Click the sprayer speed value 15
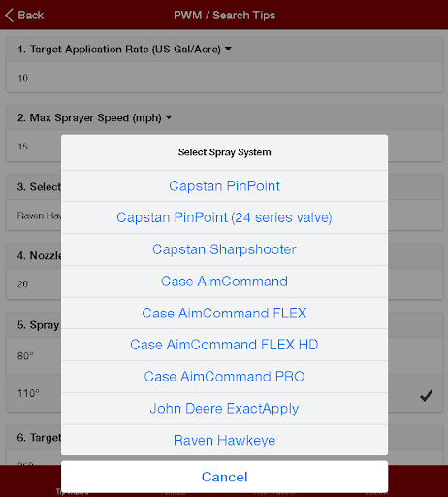The height and width of the screenshot is (497, 448). (22, 147)
